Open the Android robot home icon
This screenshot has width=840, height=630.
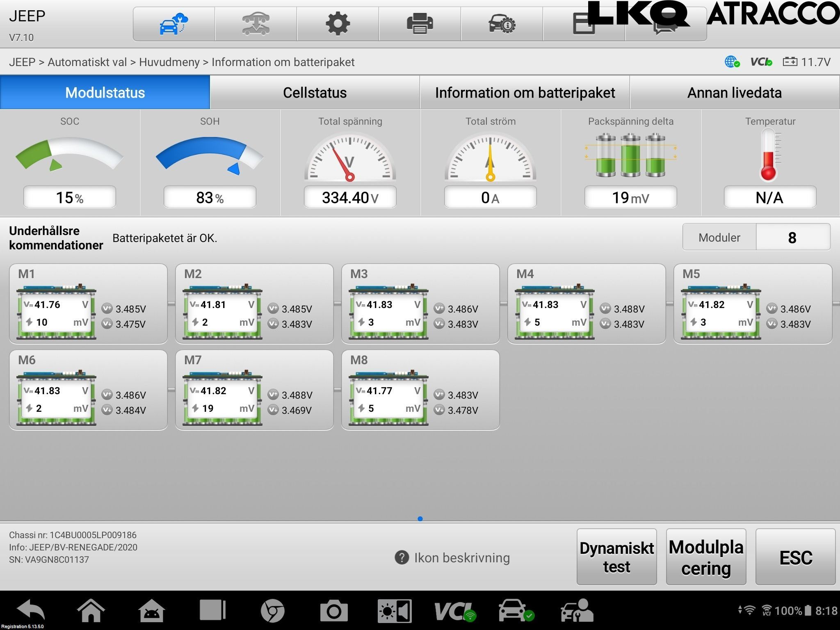[152, 610]
